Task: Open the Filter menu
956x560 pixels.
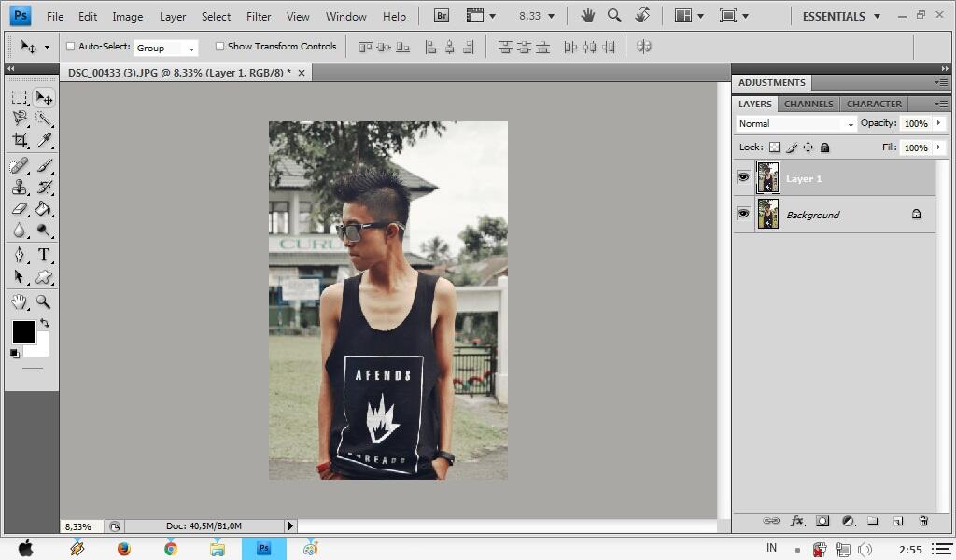Action: point(259,17)
